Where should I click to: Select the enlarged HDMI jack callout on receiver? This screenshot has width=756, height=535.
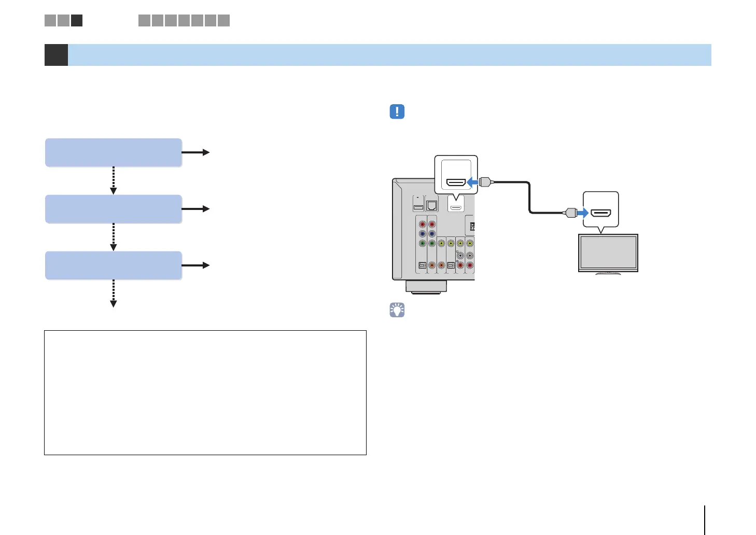[x=456, y=175]
